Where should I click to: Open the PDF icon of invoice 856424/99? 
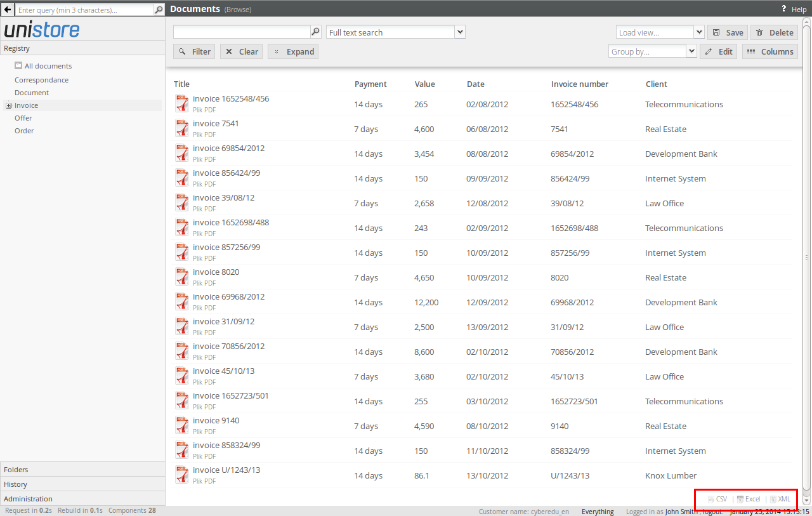coord(182,178)
